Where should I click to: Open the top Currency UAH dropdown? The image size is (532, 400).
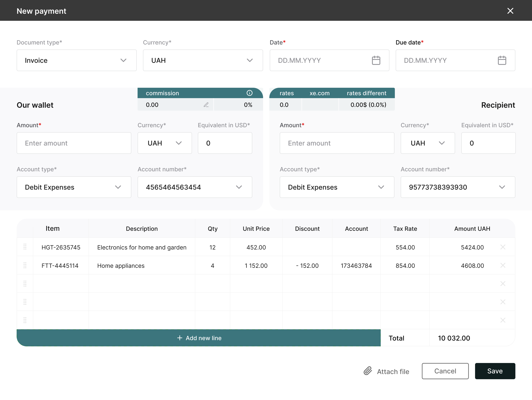[x=203, y=60]
